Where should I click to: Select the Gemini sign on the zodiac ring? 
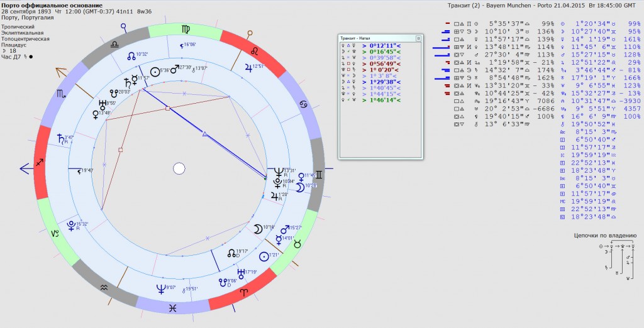[318, 175]
